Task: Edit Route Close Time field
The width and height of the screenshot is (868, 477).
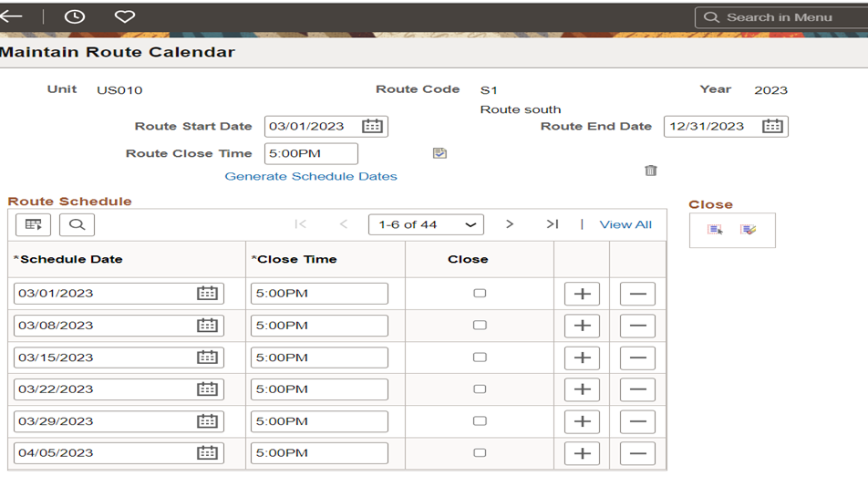Action: click(x=311, y=153)
